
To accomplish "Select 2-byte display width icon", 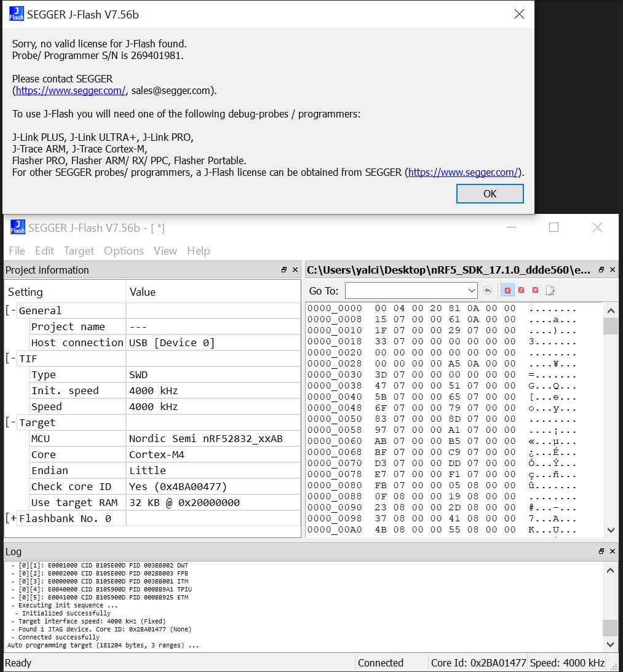I will click(x=522, y=291).
